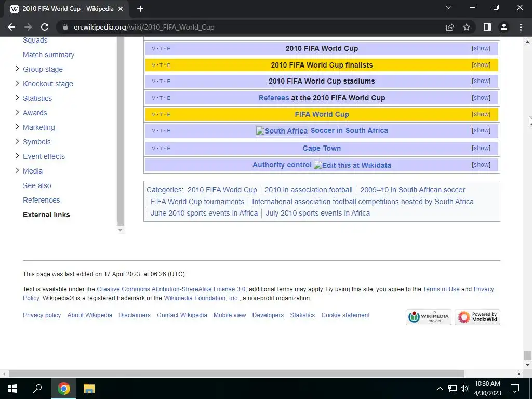Open Creative Commons Attribution-ShareAlike License link

click(171, 289)
